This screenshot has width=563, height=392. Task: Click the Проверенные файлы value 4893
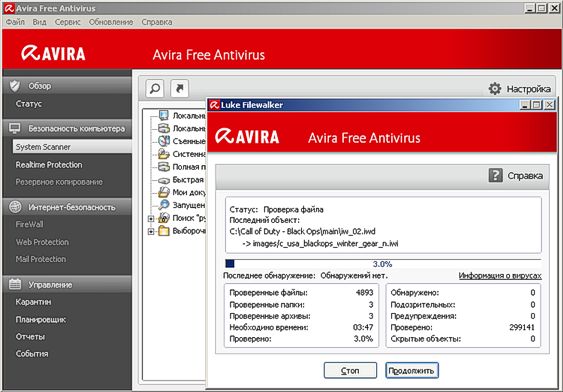point(364,293)
